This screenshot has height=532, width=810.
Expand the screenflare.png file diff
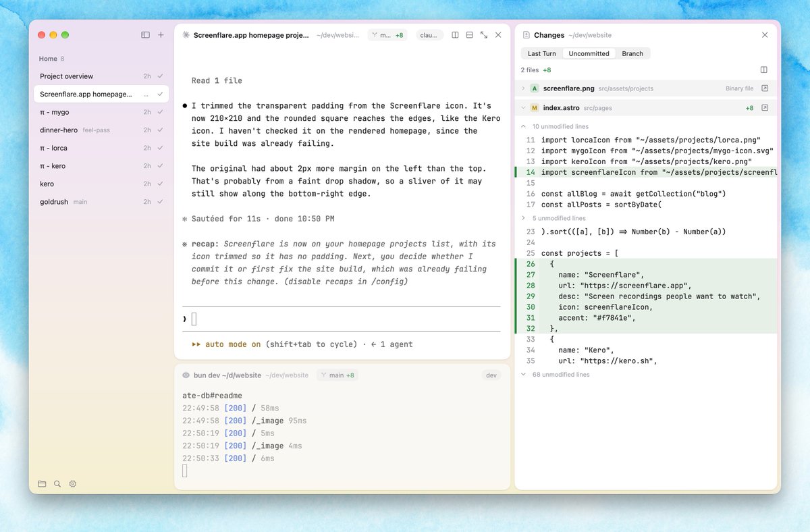click(523, 88)
